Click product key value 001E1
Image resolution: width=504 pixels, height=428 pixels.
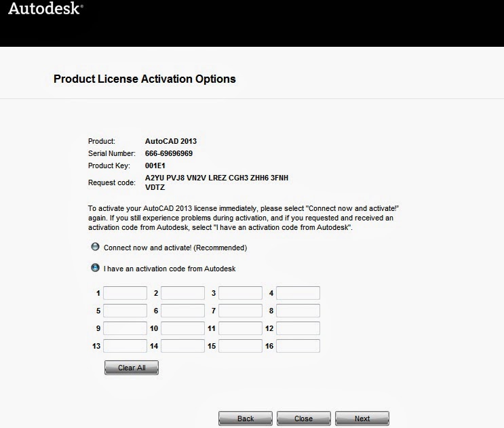(x=155, y=166)
